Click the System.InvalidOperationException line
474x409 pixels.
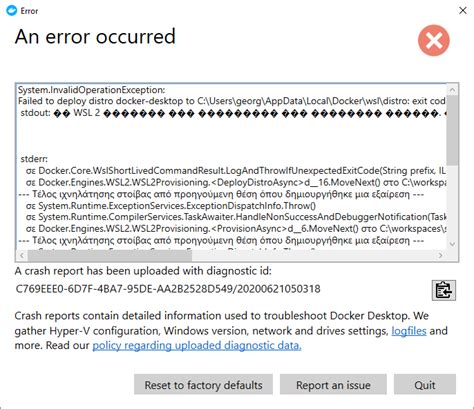[91, 90]
